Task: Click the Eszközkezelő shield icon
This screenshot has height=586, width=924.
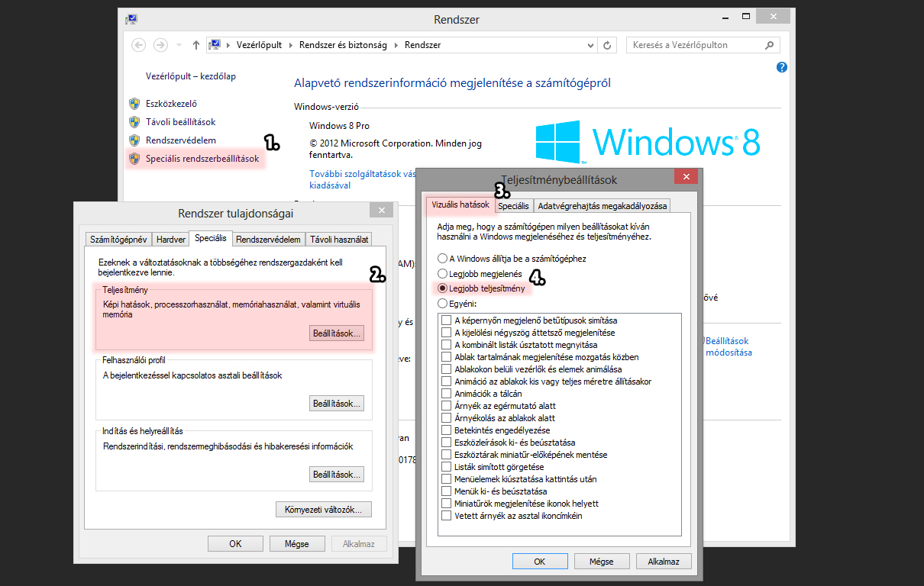Action: tap(134, 104)
